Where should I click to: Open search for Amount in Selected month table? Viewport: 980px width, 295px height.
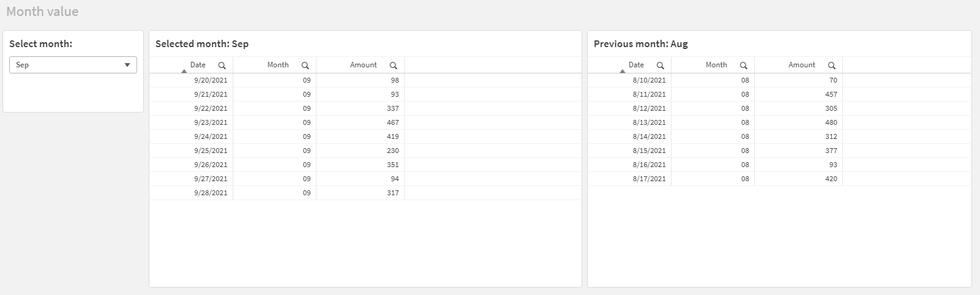click(394, 65)
